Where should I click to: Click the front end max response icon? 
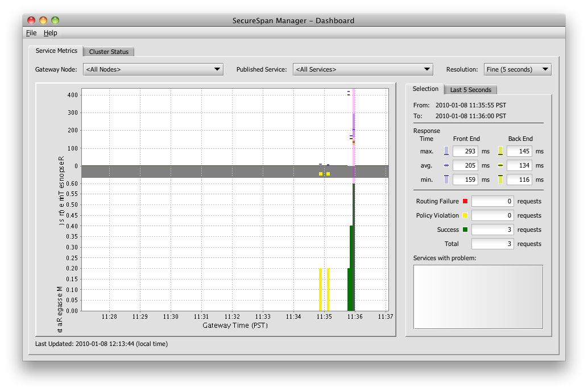[x=446, y=151]
